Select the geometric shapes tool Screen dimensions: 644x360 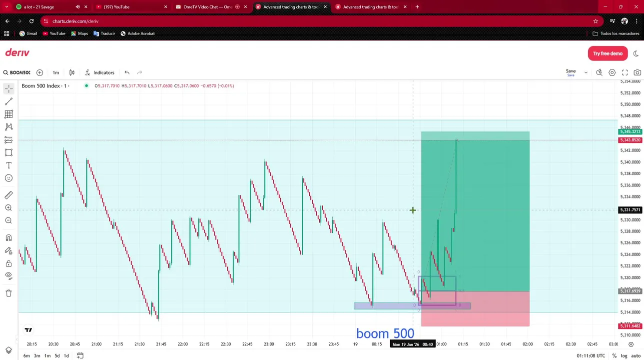pos(8,152)
